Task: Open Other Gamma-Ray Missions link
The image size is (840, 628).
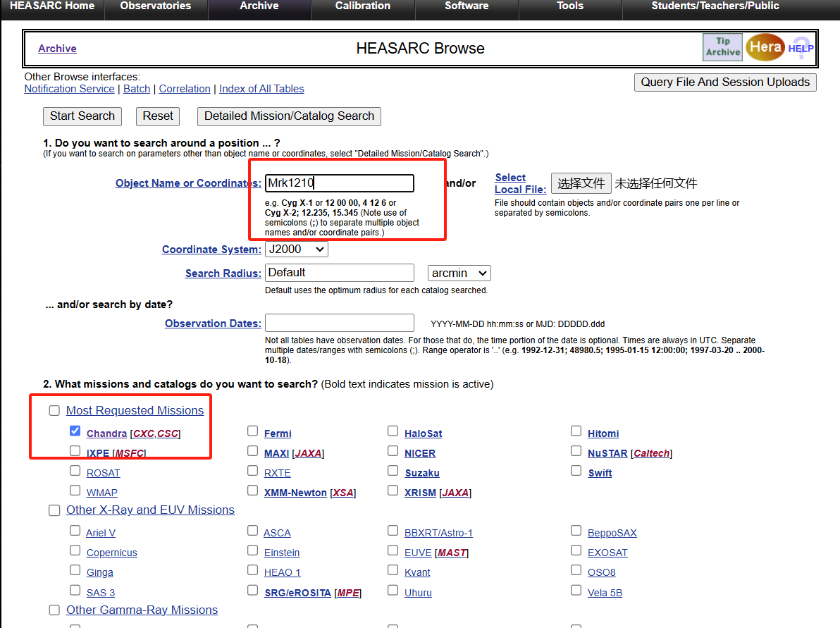Action: [142, 610]
